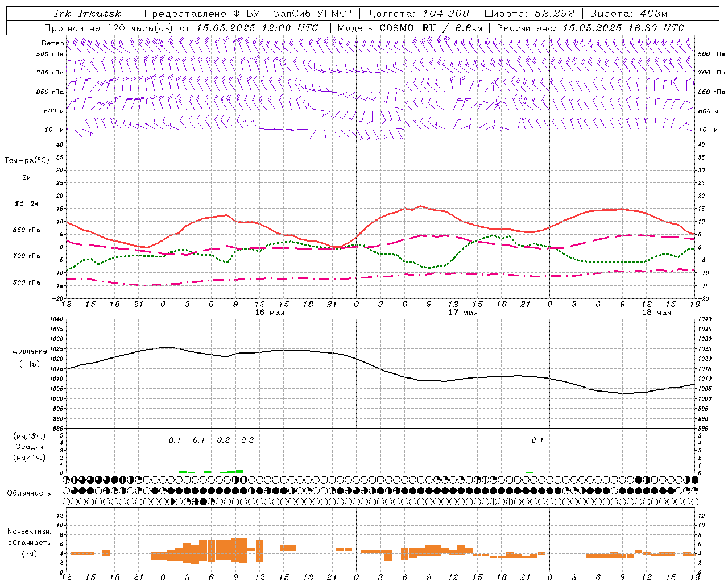Click the 18 мая date label

[656, 313]
